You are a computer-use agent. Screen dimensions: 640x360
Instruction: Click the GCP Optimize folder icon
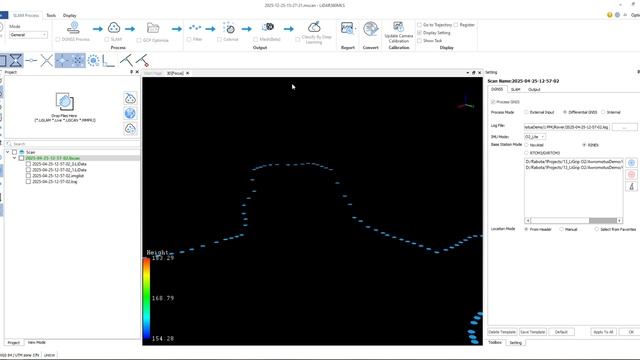tap(153, 28)
